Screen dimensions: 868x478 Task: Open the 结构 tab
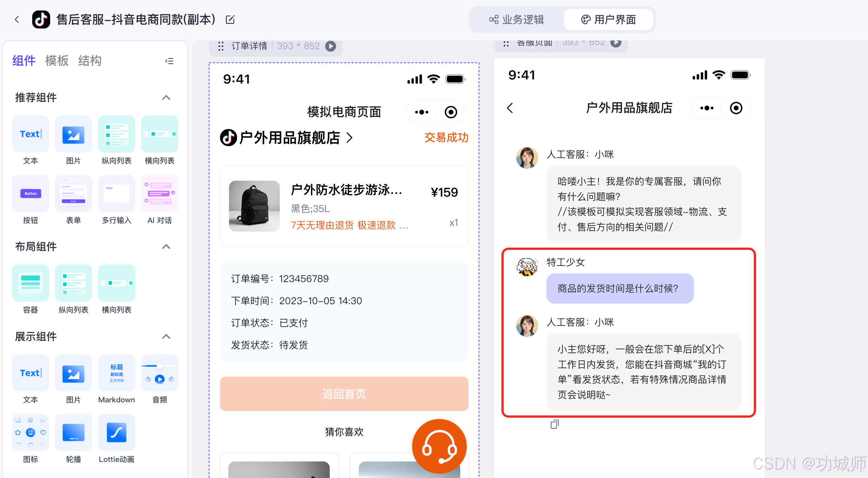click(90, 60)
